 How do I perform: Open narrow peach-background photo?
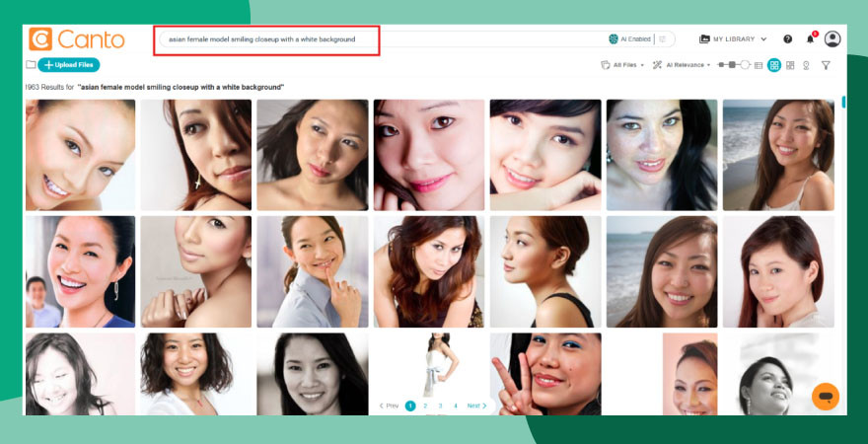click(x=689, y=374)
